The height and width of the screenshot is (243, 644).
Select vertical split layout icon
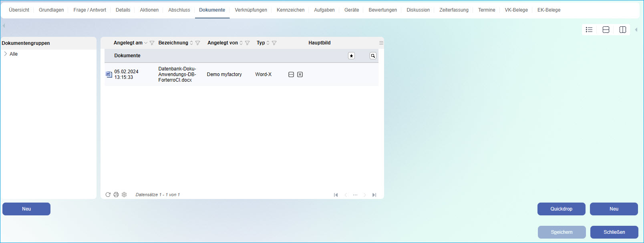623,30
